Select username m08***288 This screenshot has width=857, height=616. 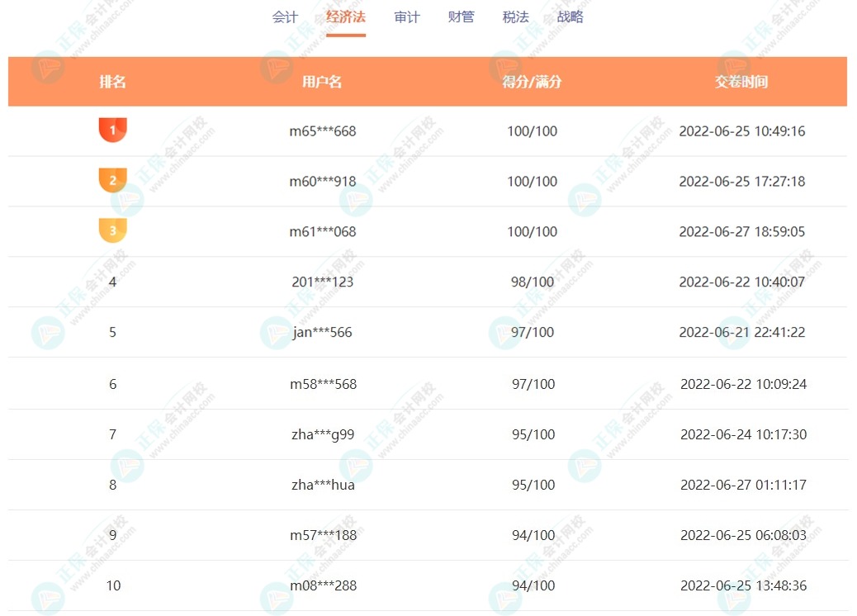point(323,585)
